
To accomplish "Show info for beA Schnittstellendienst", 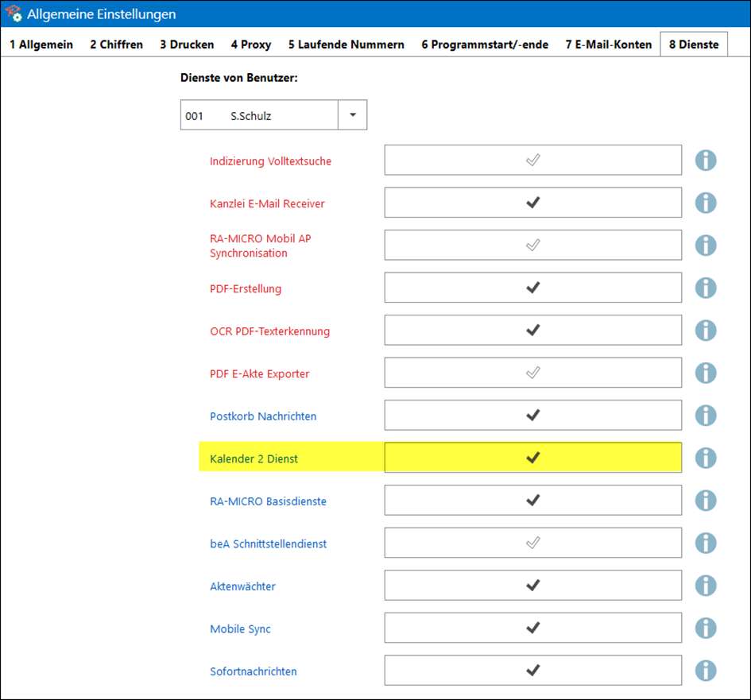I will (706, 543).
